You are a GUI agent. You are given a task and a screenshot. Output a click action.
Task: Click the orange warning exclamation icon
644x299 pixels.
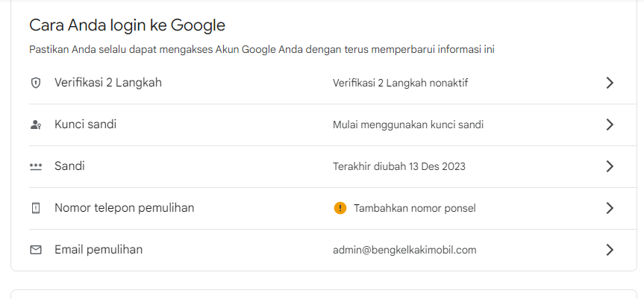pyautogui.click(x=340, y=208)
